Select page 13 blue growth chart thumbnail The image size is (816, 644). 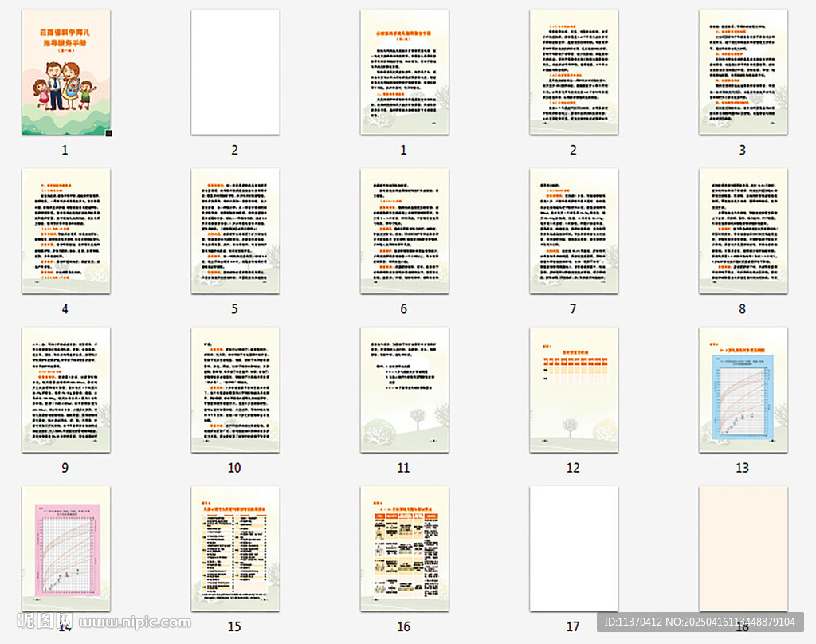[743, 390]
